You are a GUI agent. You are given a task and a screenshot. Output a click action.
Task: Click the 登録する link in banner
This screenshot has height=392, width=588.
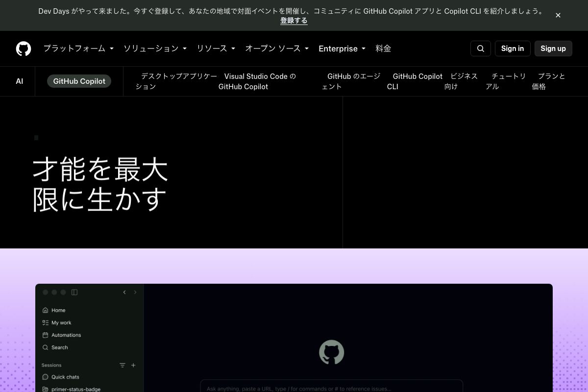pyautogui.click(x=294, y=21)
